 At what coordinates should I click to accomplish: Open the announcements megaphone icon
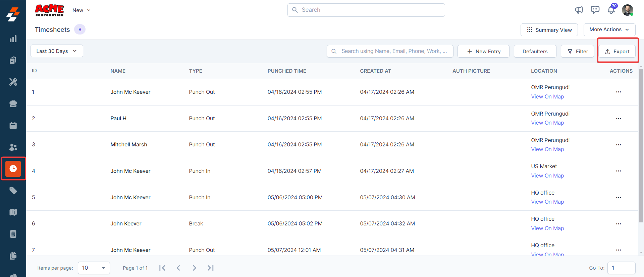pyautogui.click(x=579, y=10)
